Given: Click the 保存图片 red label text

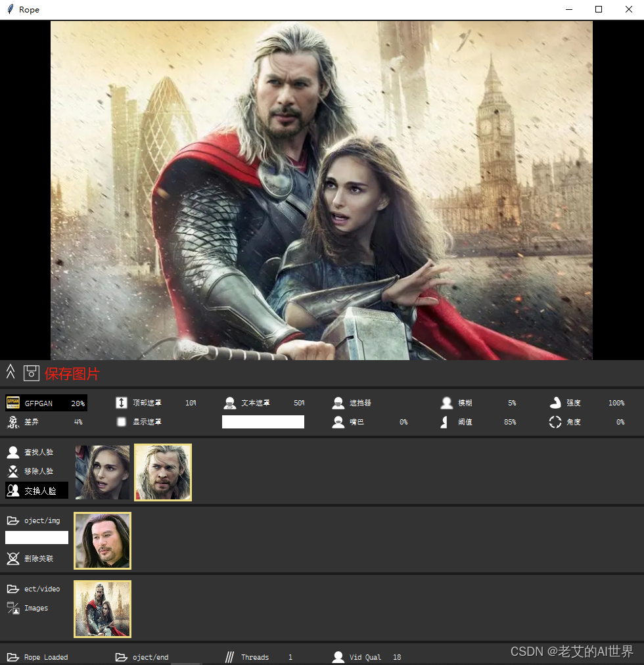Looking at the screenshot, I should [x=72, y=374].
